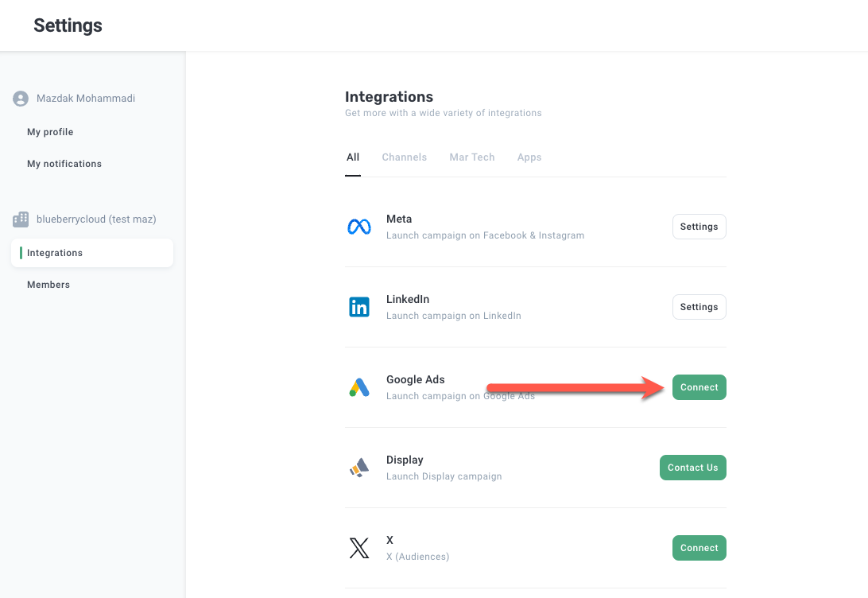This screenshot has height=598, width=868.
Task: Switch to the Mar Tech tab
Action: [472, 157]
